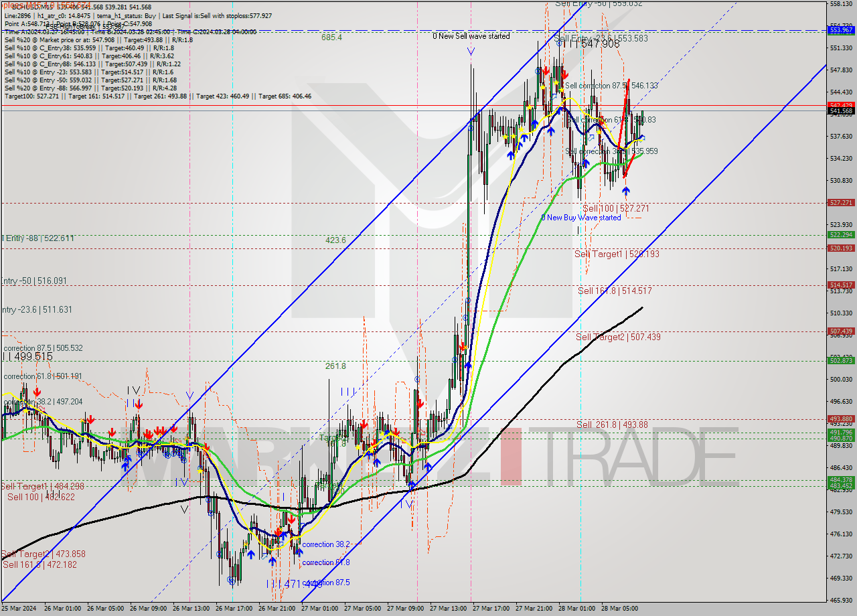Select the 'Sell 161.8 | 472.182' label
This screenshot has height=616, width=857.
click(41, 565)
